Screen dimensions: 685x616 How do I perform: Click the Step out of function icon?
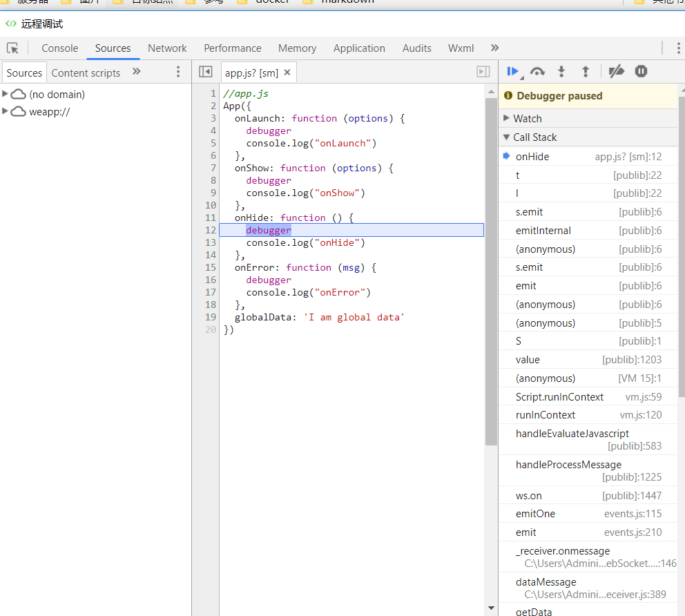pyautogui.click(x=586, y=71)
